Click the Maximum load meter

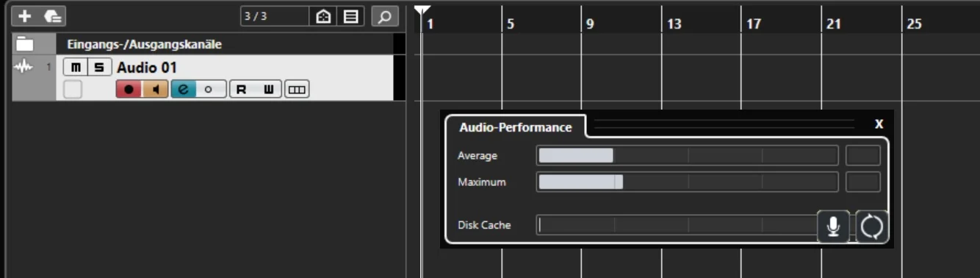click(687, 182)
